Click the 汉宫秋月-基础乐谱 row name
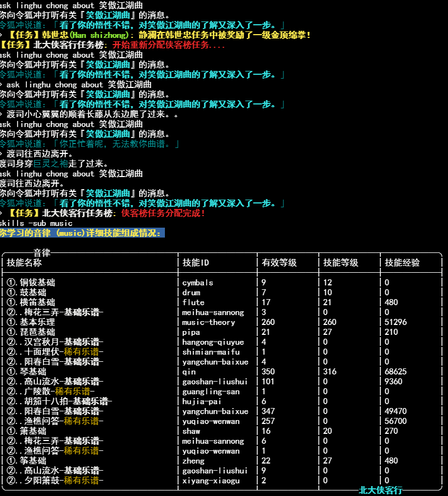The height and width of the screenshot is (496, 448). (64, 342)
